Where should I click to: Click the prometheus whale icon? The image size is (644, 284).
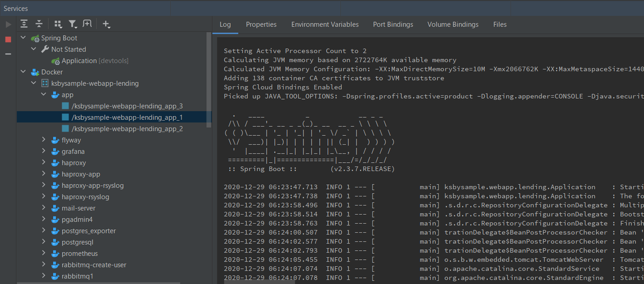pos(55,253)
